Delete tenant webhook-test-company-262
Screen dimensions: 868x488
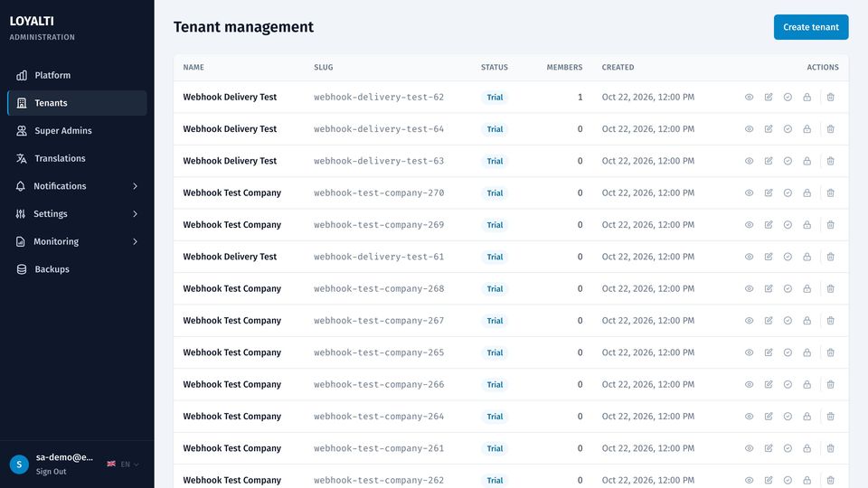point(830,480)
